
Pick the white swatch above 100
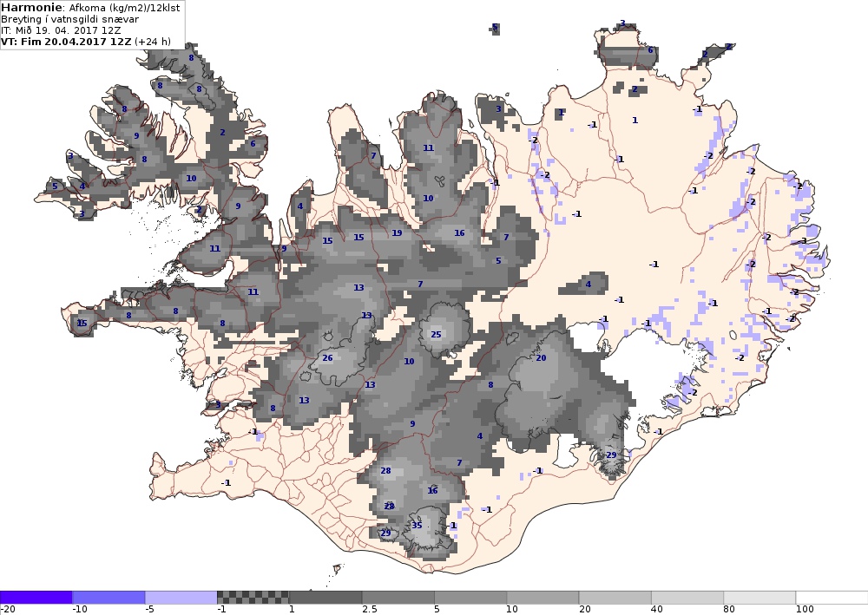[832, 598]
